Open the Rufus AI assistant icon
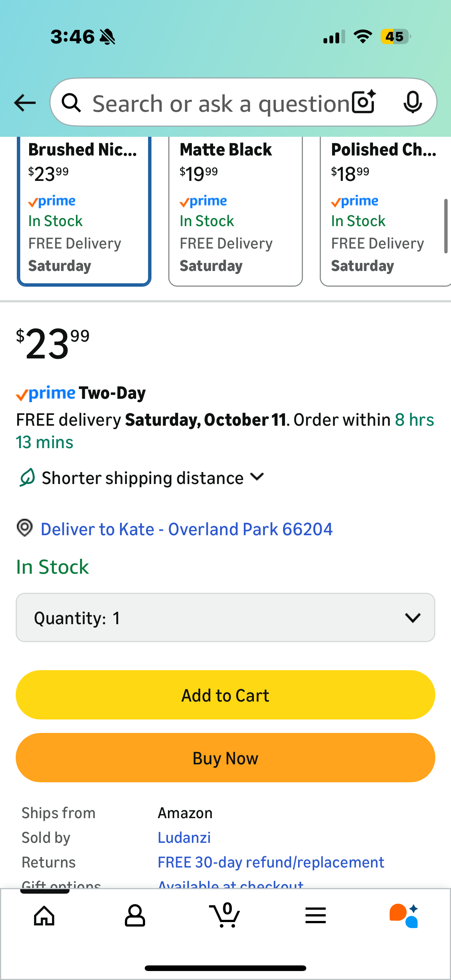The image size is (451, 980). (x=404, y=915)
